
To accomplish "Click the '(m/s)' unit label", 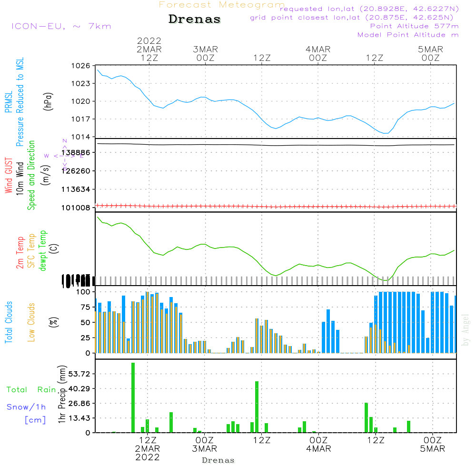I will (x=46, y=175).
